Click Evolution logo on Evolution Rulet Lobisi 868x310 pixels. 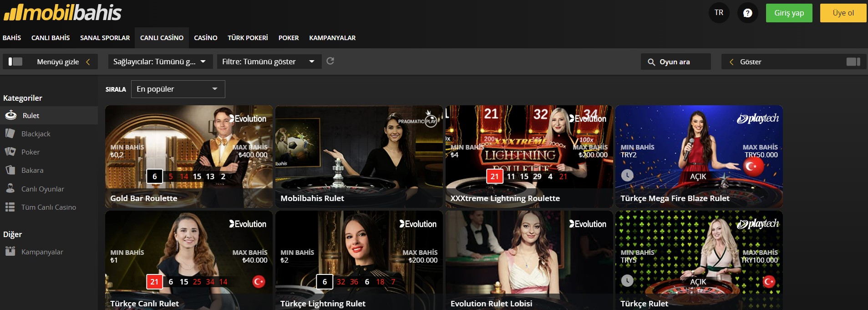pos(588,224)
